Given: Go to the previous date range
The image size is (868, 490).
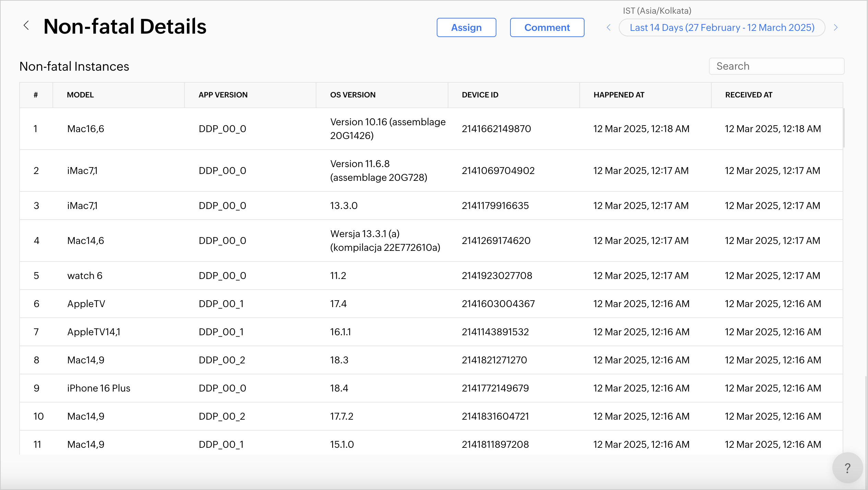Looking at the screenshot, I should (609, 27).
